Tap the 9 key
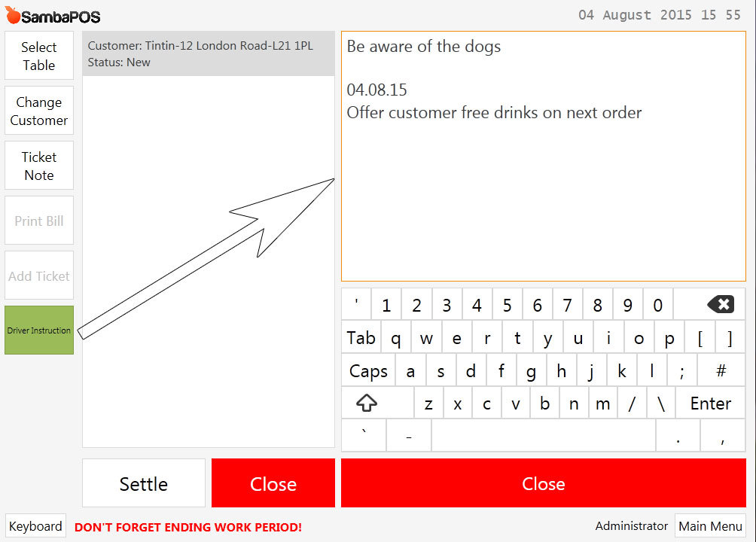 (627, 304)
